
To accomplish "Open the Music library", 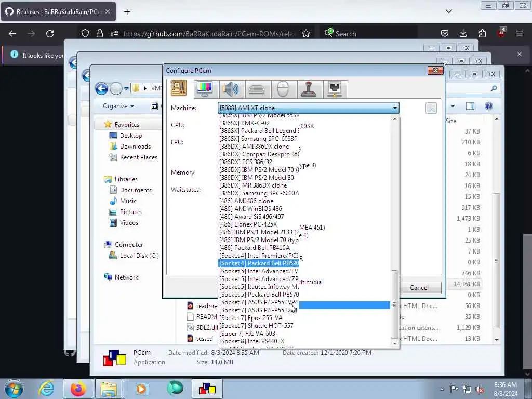I will (x=128, y=201).
